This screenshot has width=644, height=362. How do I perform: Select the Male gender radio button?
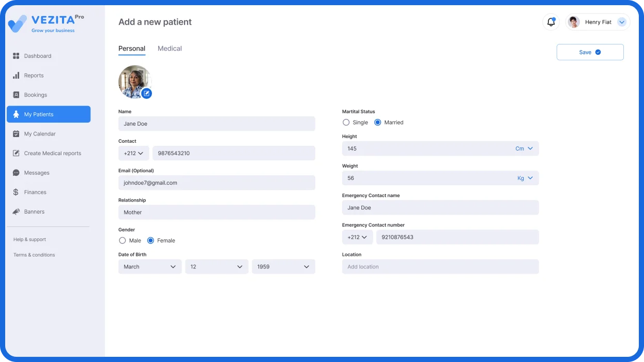pos(122,240)
